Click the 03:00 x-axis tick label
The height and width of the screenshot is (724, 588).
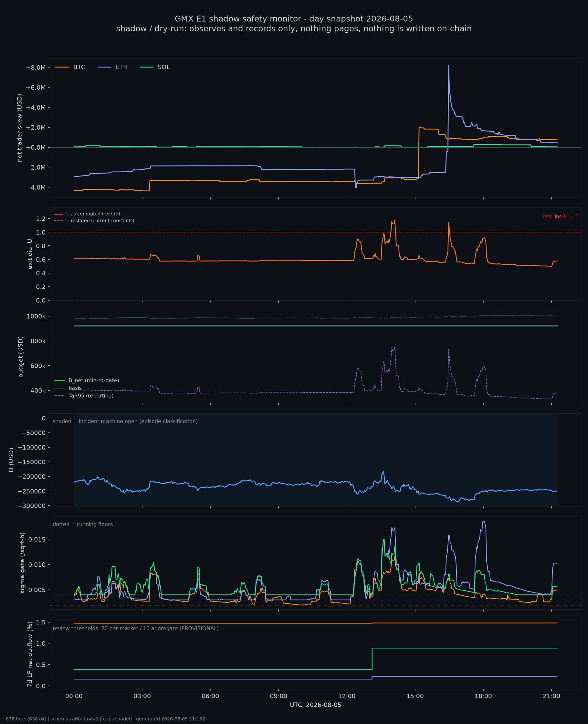point(142,696)
